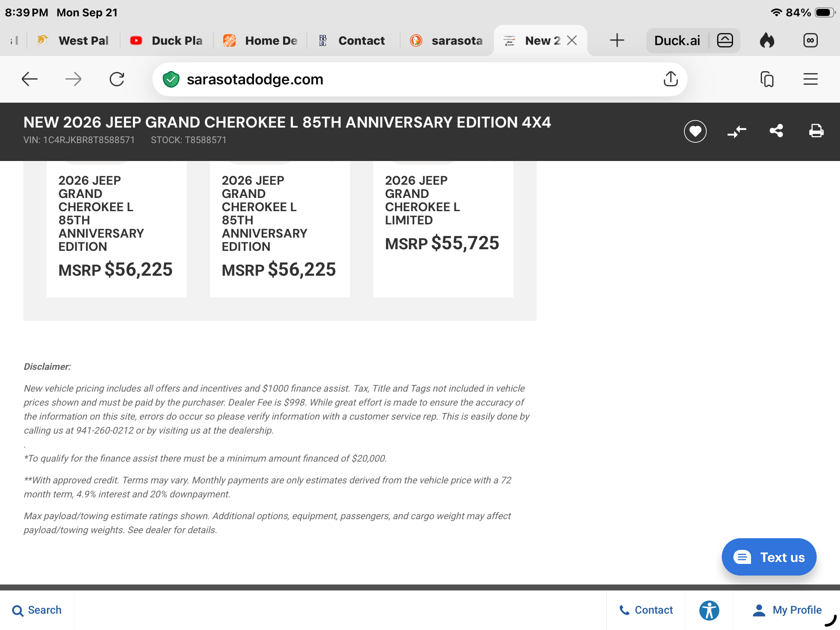The image size is (840, 630).
Task: Open the masked icon at far right of tab bar
Action: tap(810, 40)
